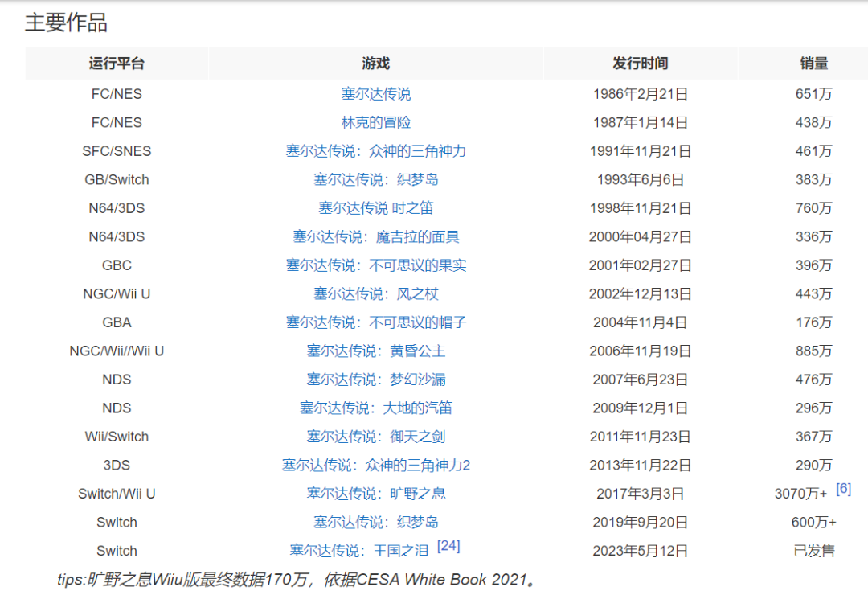Click the sales value 176万

point(813,322)
